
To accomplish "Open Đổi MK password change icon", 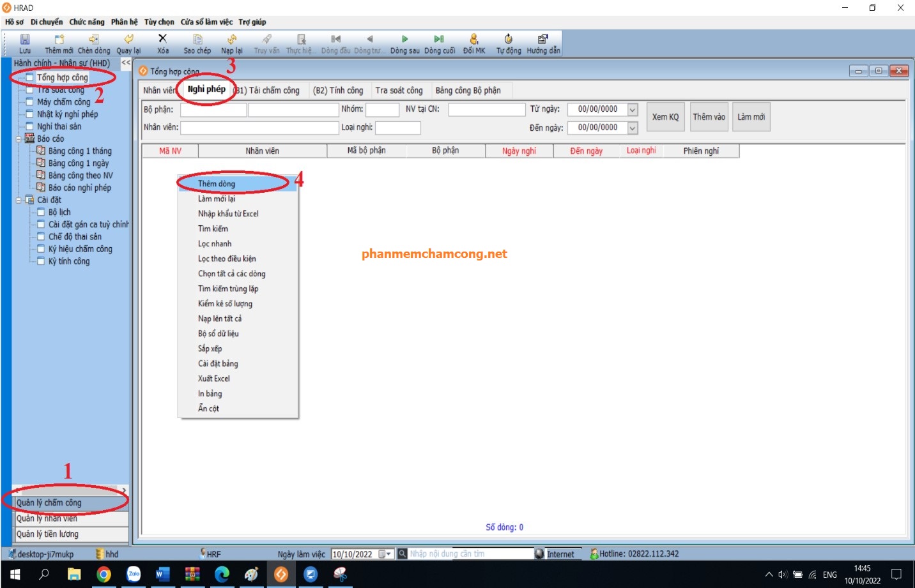I will click(473, 40).
